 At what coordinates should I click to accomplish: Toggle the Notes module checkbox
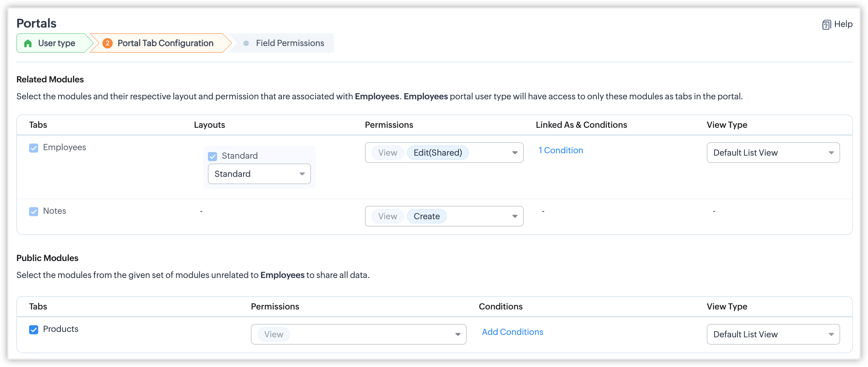(x=34, y=211)
